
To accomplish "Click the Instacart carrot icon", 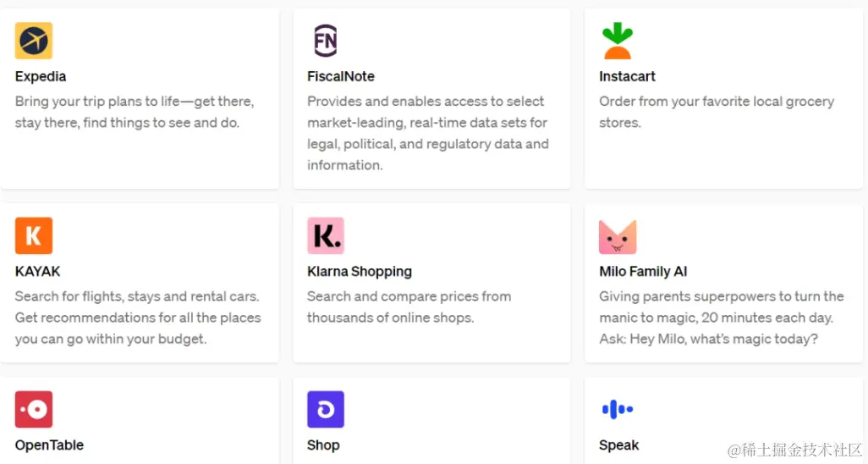I will click(x=618, y=41).
